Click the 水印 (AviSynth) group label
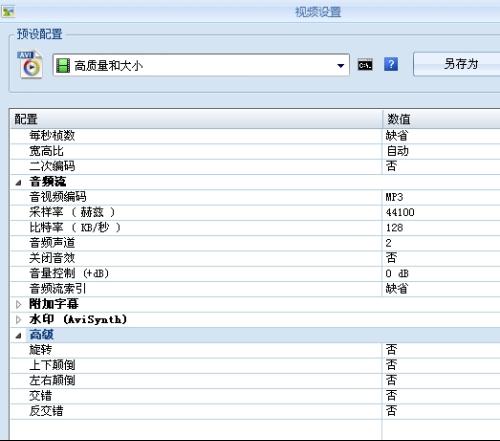This screenshot has width=500, height=441. coord(78,320)
